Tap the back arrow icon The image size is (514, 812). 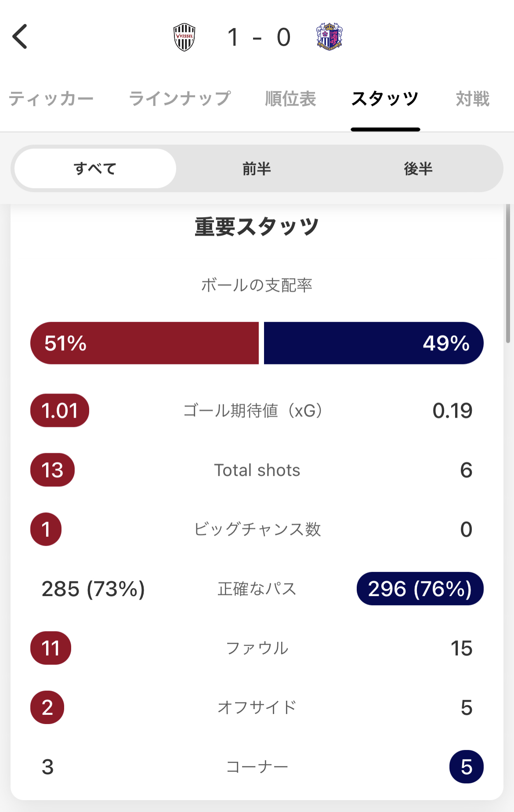20,36
